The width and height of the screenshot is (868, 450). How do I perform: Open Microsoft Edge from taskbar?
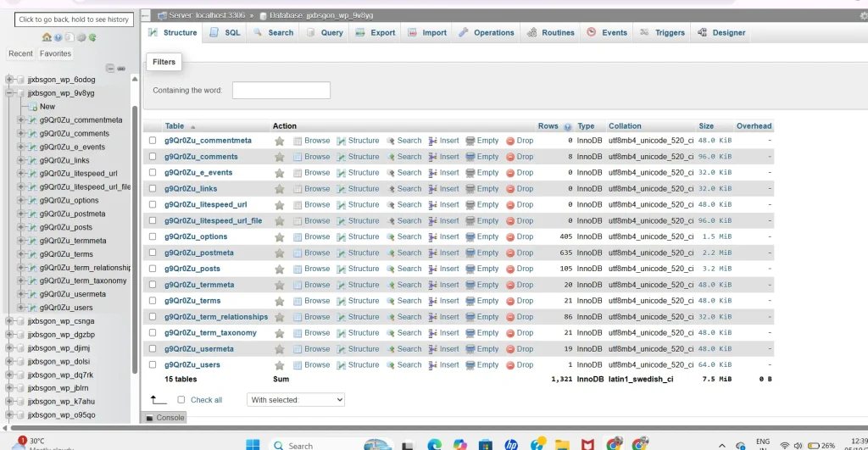coord(435,445)
